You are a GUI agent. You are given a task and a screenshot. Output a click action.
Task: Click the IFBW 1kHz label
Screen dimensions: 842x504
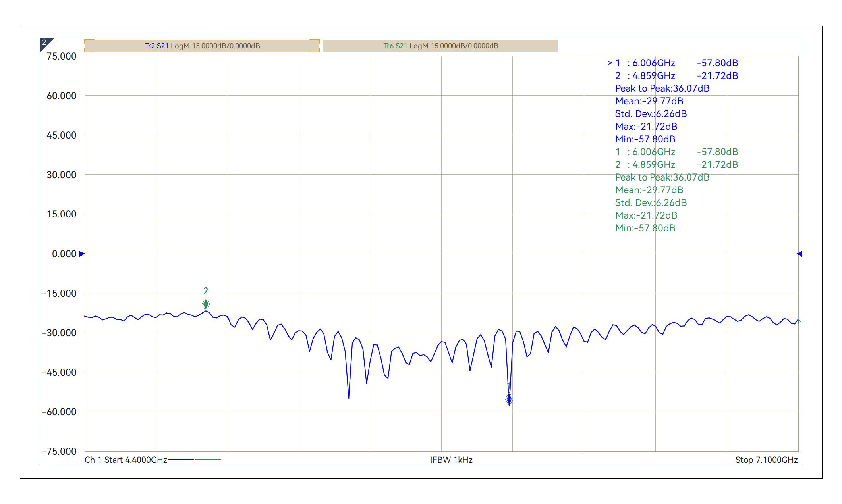point(451,460)
